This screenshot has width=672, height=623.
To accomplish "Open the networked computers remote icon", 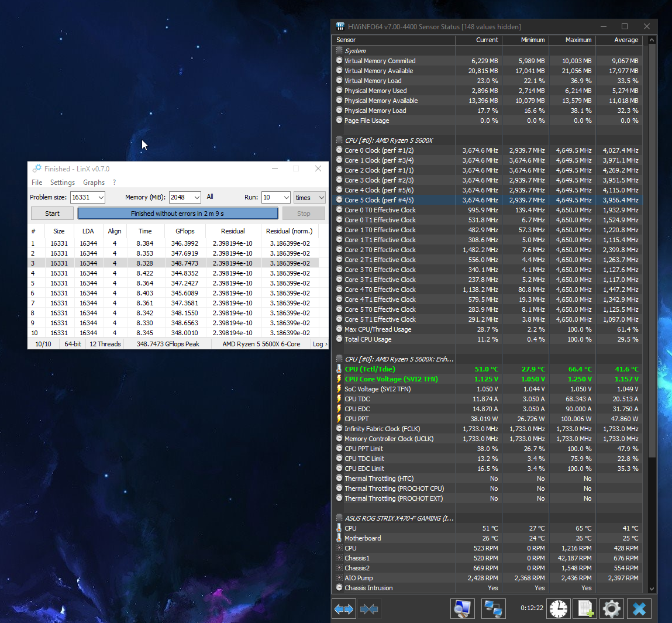I will pos(493,609).
